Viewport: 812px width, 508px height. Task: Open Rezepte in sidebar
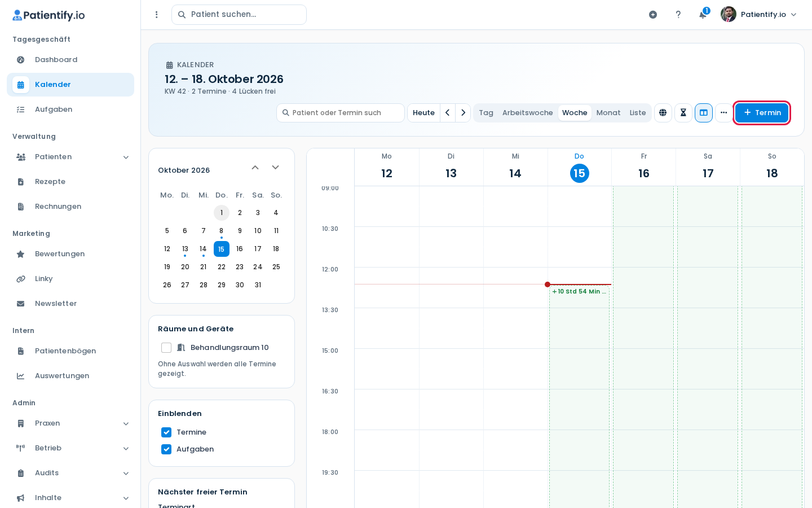coord(70,182)
